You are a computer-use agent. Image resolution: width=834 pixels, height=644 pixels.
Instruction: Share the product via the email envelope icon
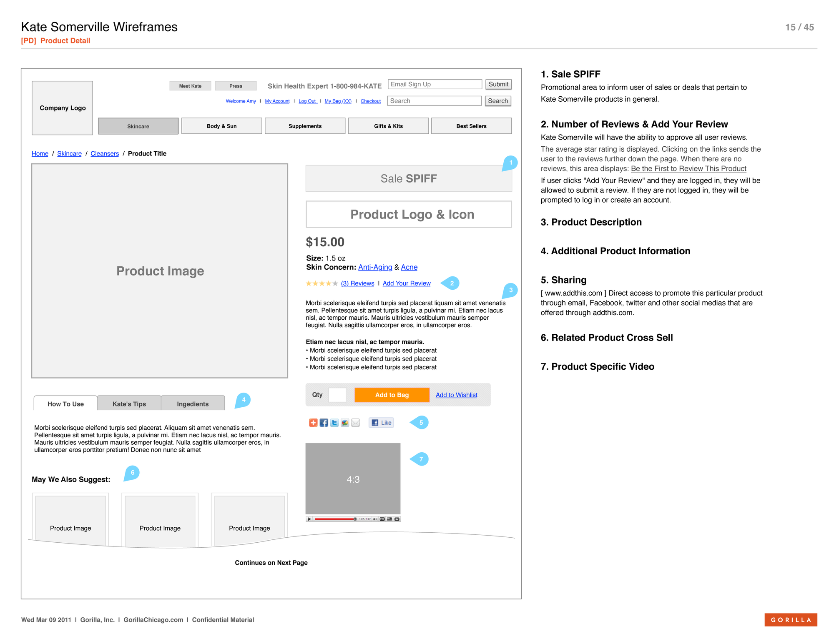click(355, 423)
